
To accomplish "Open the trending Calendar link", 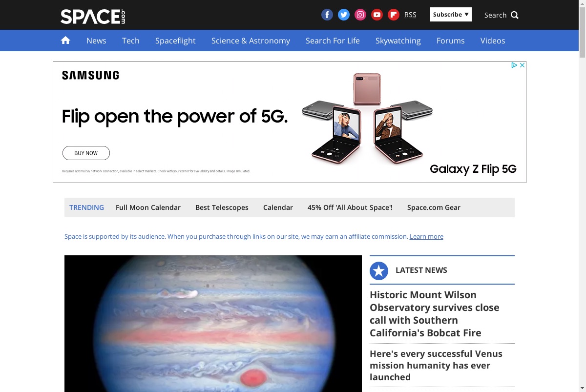I will point(278,207).
